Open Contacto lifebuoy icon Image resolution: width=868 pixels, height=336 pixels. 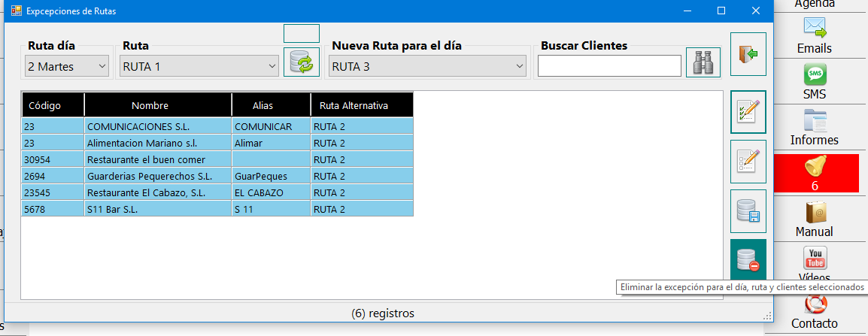(x=815, y=312)
